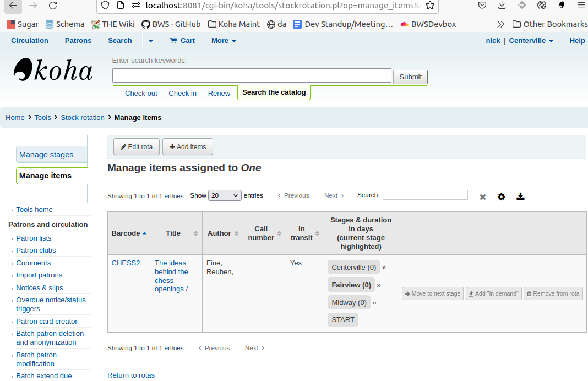
Task: Click the table settings gear icon
Action: pos(501,197)
